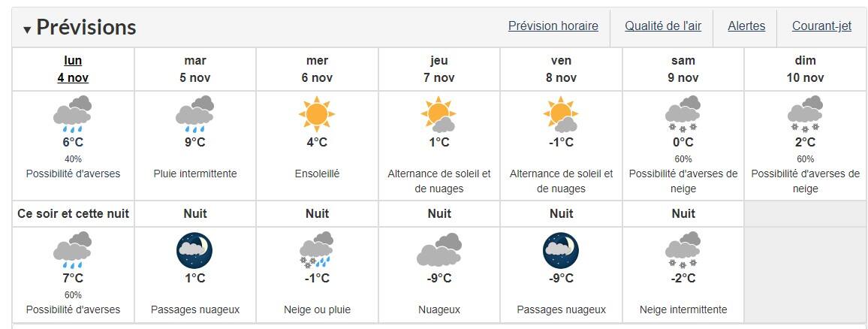
Task: Click Wednesday night's snow or rain icon
Action: click(x=316, y=250)
